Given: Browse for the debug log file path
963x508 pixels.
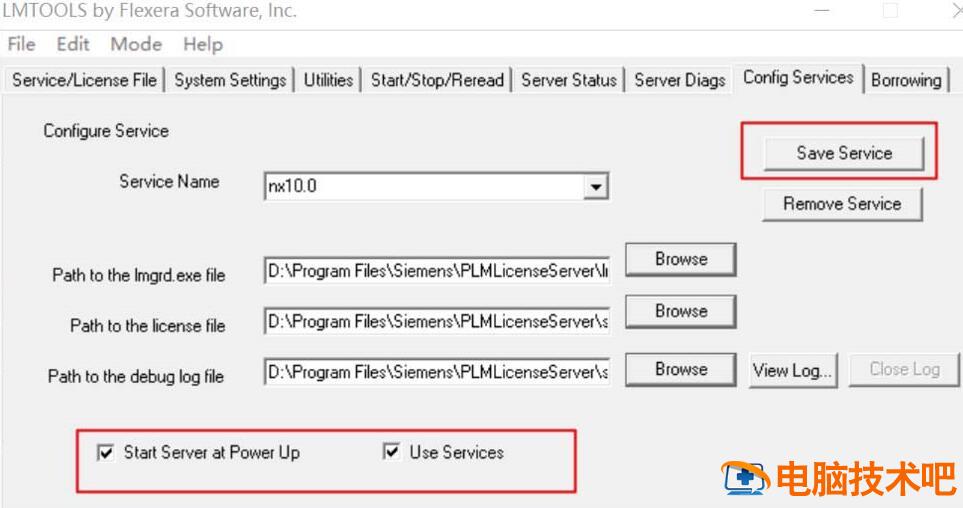Looking at the screenshot, I should [680, 369].
